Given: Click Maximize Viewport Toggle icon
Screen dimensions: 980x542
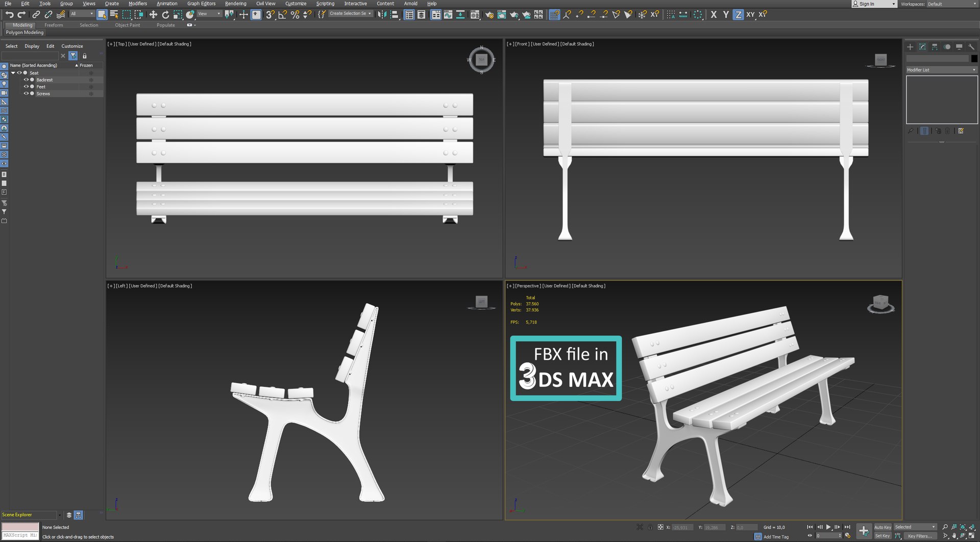Looking at the screenshot, I should 972,536.
